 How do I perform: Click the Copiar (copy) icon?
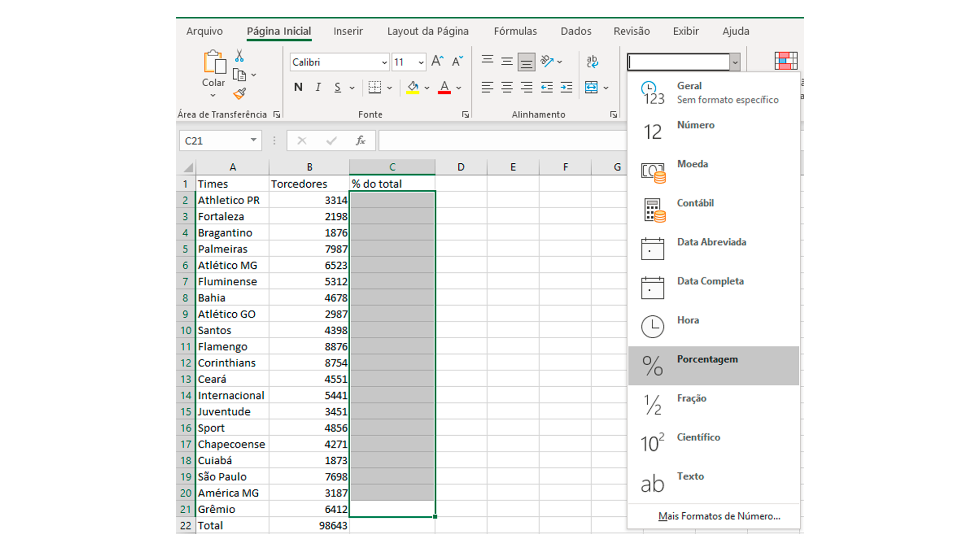[240, 74]
